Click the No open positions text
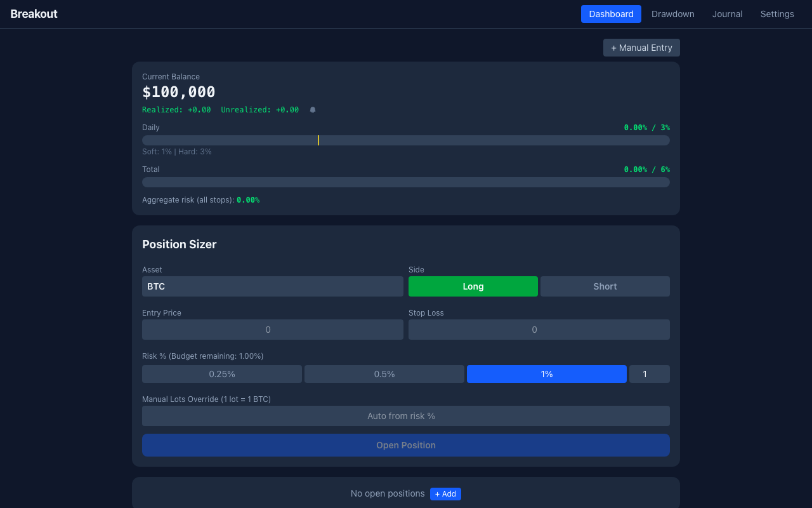This screenshot has width=812, height=508. coord(388,493)
